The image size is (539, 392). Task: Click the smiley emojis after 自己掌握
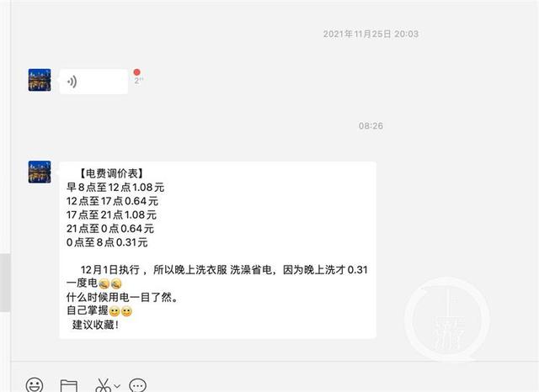[x=120, y=311]
